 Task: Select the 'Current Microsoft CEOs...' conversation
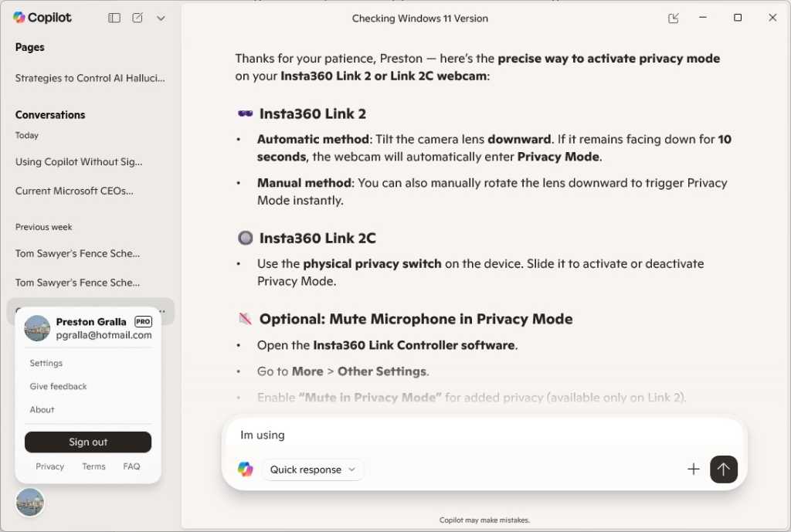pos(73,191)
